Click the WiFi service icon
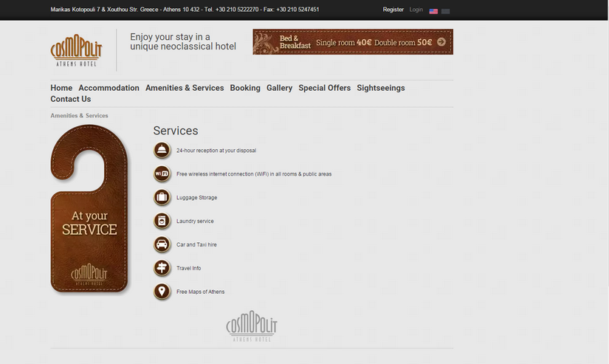This screenshot has height=364, width=609. (162, 174)
